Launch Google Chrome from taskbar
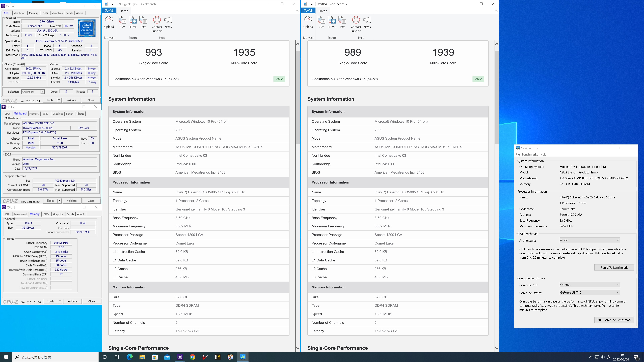This screenshot has width=644, height=362. tap(193, 357)
